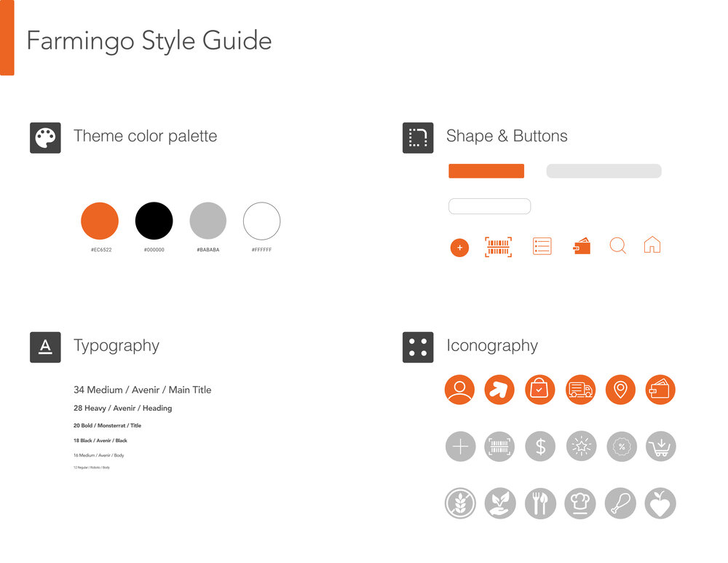Click the gray add-to-cart icon
The image size is (728, 563).
(660, 446)
